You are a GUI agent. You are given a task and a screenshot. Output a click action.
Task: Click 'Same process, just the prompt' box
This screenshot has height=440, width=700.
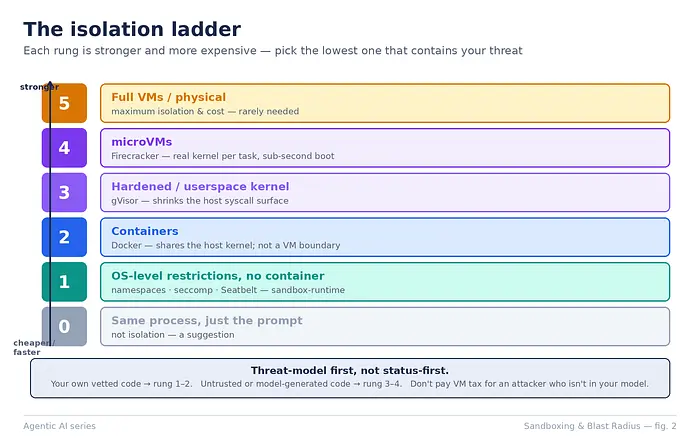pos(385,326)
